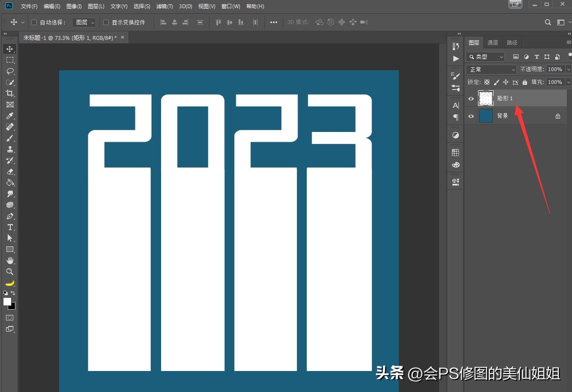Swap foreground and background colors
Screen dimensions: 572x392
[x=13, y=293]
